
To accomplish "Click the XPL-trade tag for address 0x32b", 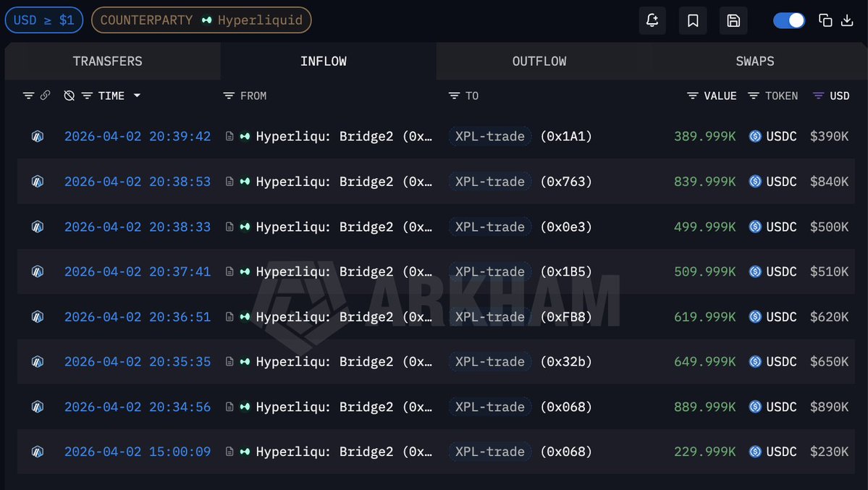I will click(490, 362).
